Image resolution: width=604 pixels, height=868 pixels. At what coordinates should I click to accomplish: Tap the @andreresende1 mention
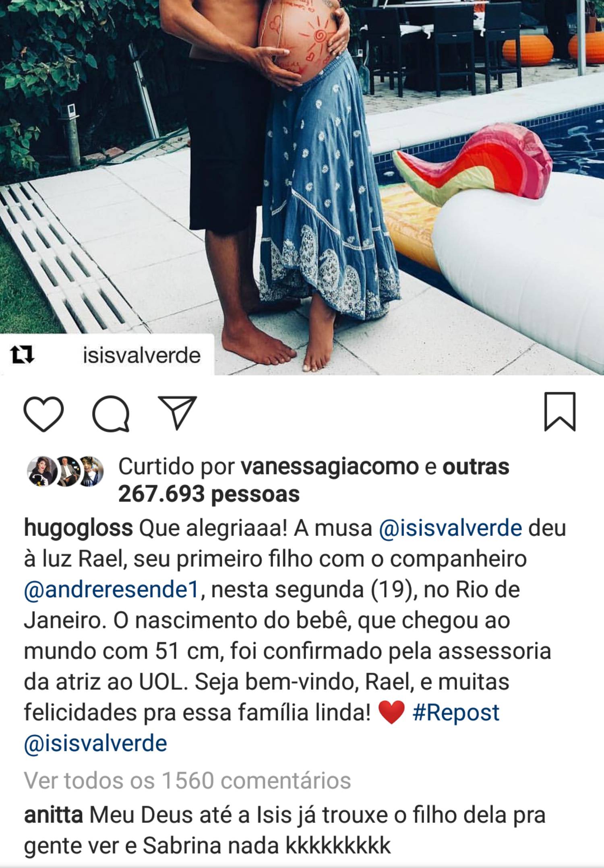(112, 590)
